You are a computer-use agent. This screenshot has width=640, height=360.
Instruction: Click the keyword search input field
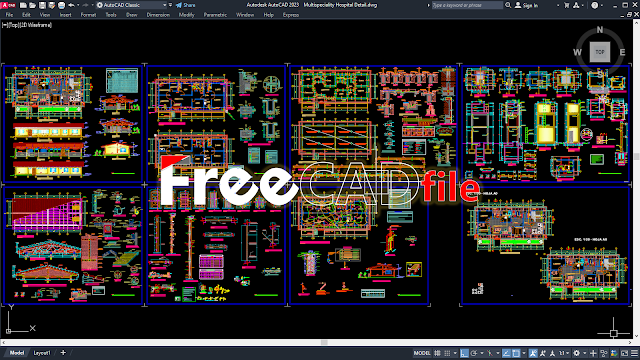[x=467, y=5]
